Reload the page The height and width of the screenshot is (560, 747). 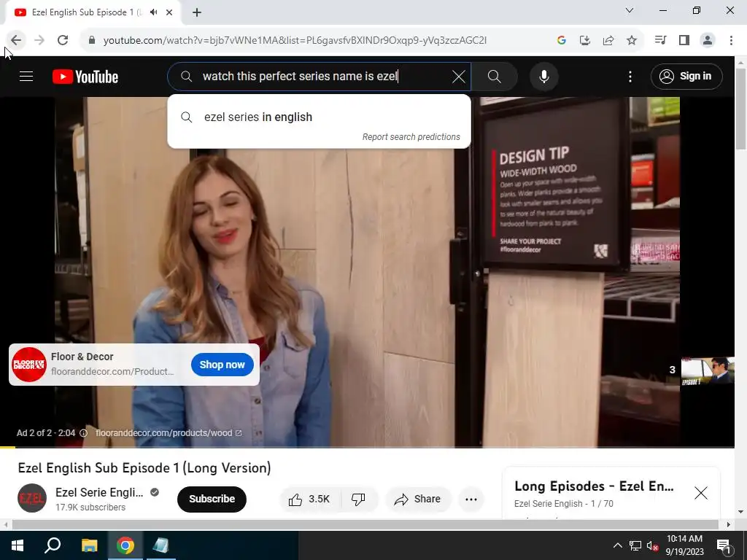[63, 40]
